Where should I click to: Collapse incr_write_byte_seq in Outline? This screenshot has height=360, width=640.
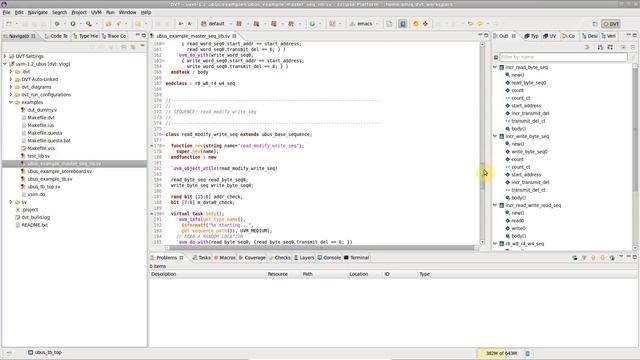click(495, 136)
